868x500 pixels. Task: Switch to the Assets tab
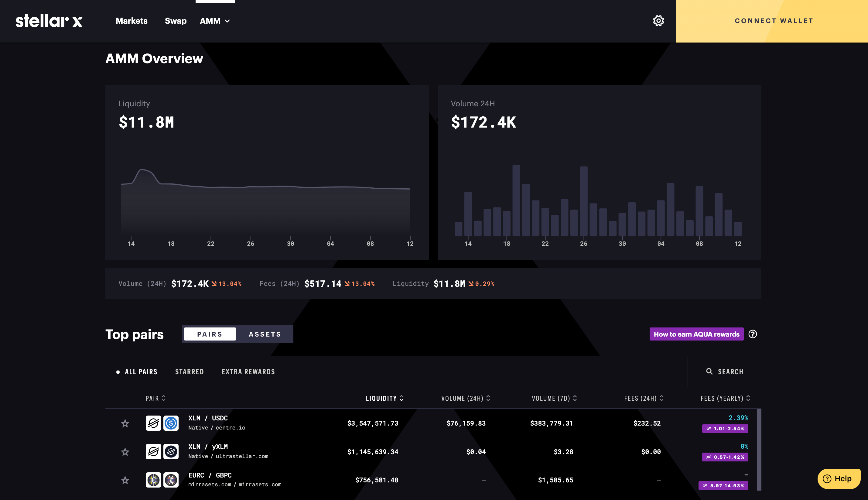(x=265, y=334)
